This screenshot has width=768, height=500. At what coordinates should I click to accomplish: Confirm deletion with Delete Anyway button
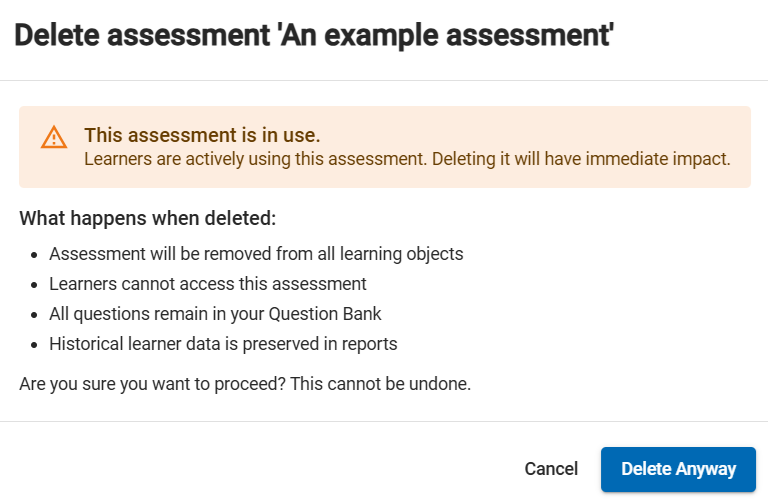pyautogui.click(x=678, y=469)
